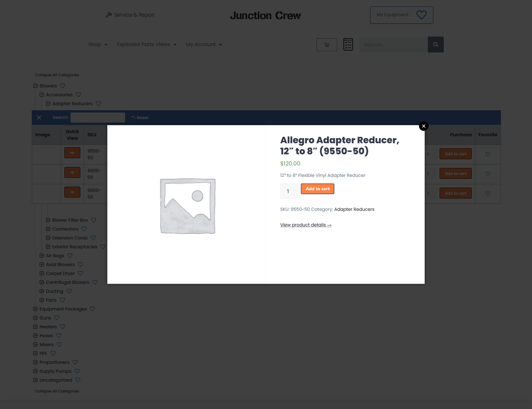
Task: Close the table search bar with X
Action: (x=39, y=118)
